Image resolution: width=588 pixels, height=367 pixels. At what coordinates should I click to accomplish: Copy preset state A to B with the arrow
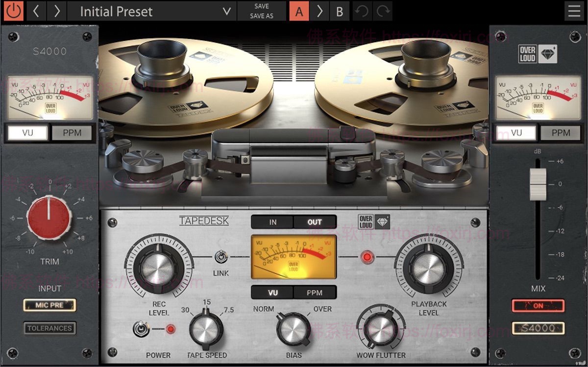(x=321, y=10)
